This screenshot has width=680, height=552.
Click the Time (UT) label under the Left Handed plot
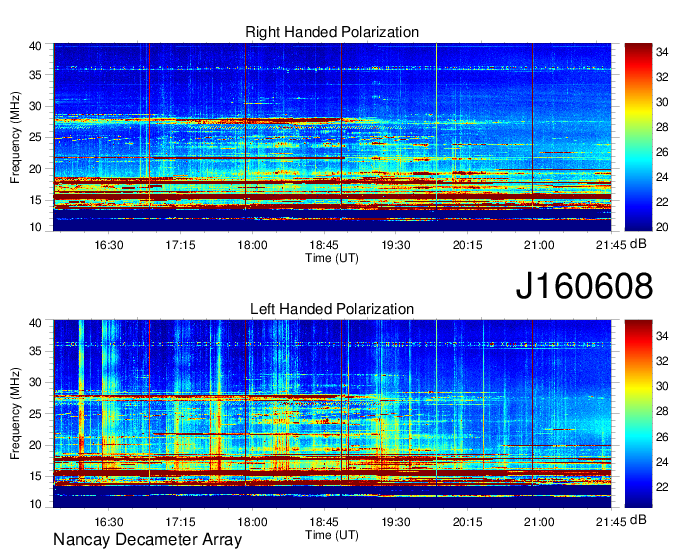click(x=332, y=535)
